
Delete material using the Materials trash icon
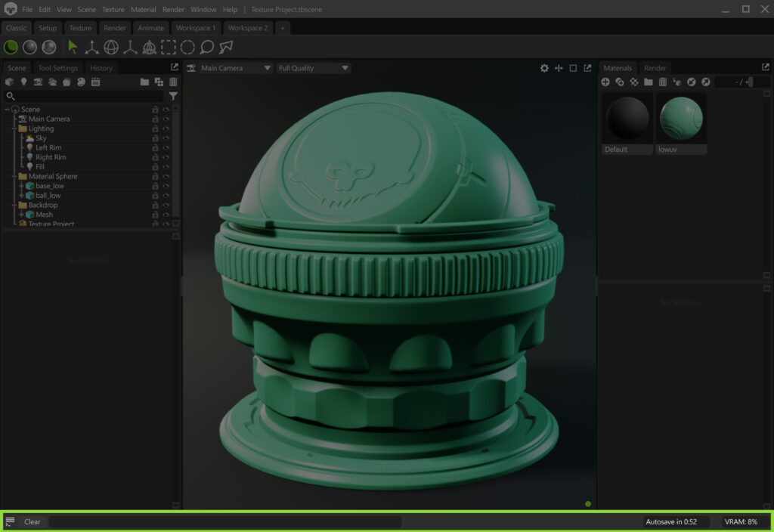(663, 82)
